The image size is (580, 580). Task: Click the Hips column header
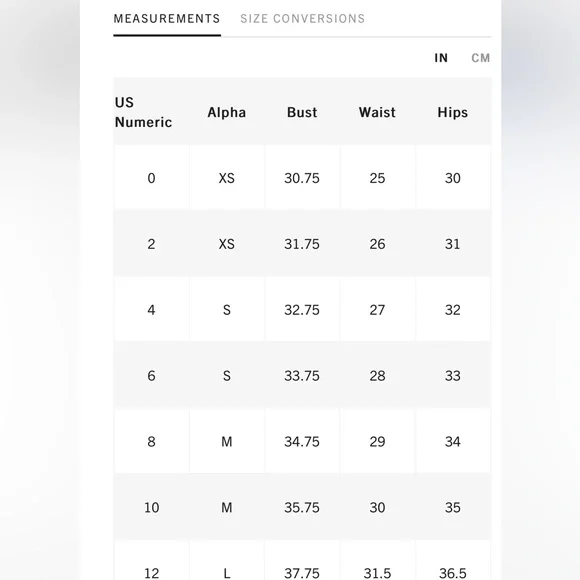pyautogui.click(x=452, y=112)
